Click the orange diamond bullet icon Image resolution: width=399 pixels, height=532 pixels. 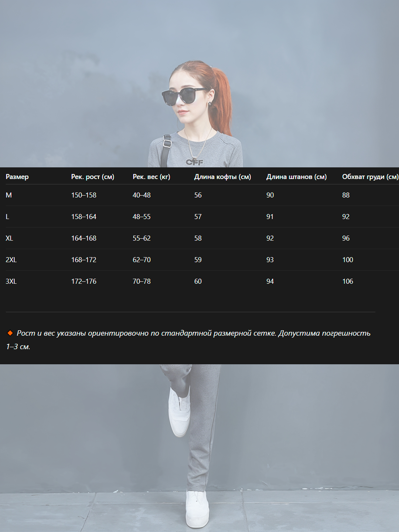pos(10,333)
